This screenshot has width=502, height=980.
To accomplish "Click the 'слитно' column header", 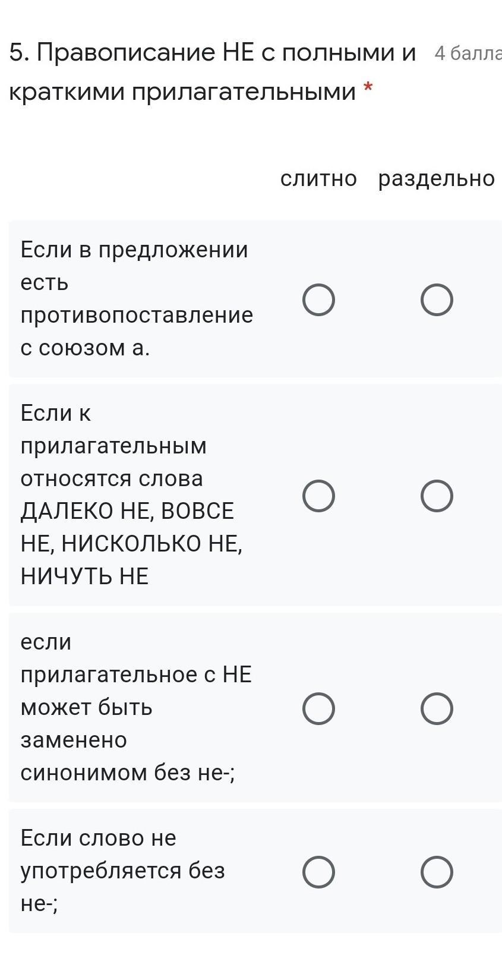I will 318,178.
